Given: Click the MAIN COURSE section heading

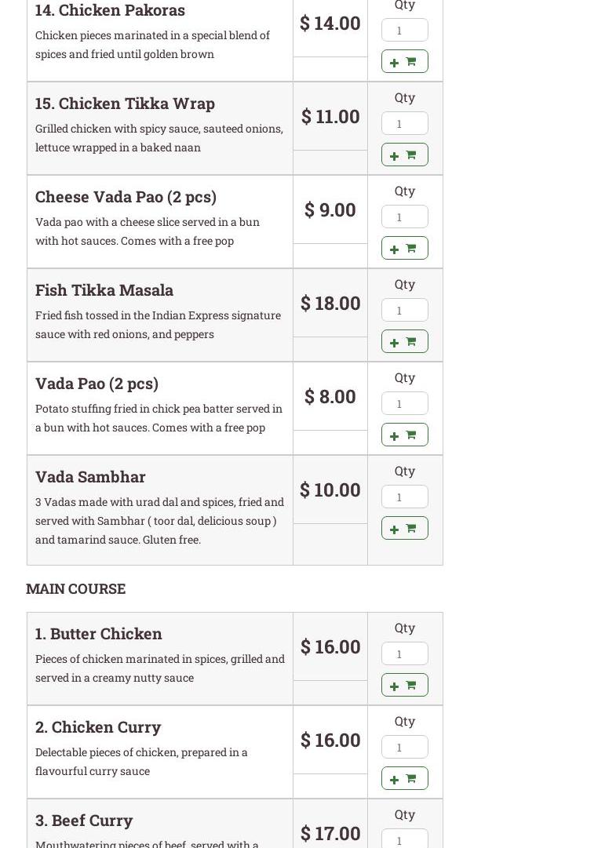Looking at the screenshot, I should pyautogui.click(x=75, y=588).
